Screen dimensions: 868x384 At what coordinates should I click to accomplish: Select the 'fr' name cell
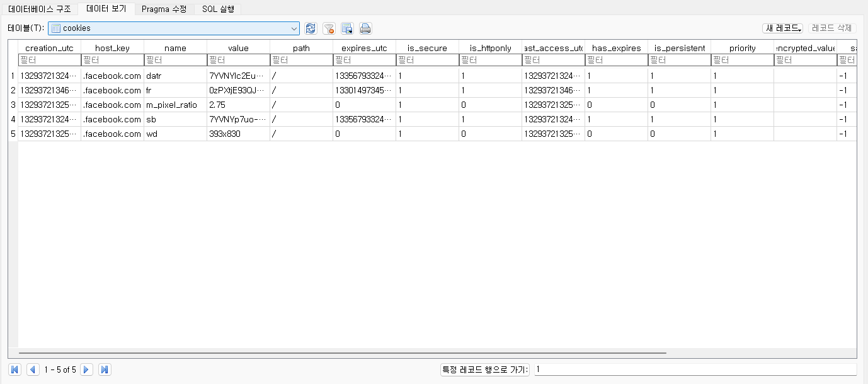(x=175, y=90)
